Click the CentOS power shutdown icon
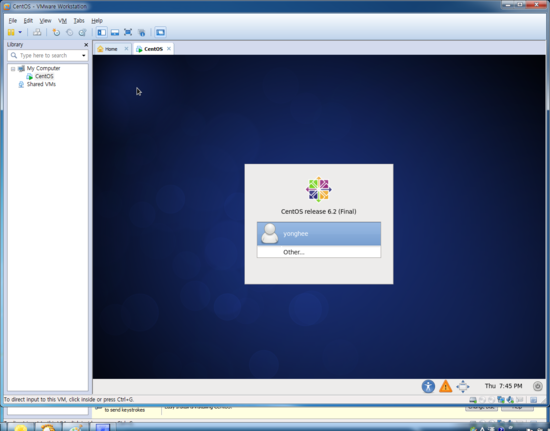Image resolution: width=550 pixels, height=431 pixels. (x=537, y=386)
